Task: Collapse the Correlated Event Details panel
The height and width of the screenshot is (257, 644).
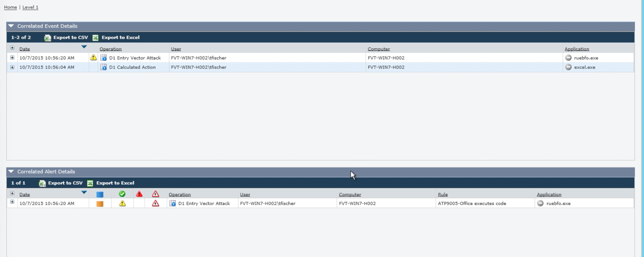Action: 11,26
